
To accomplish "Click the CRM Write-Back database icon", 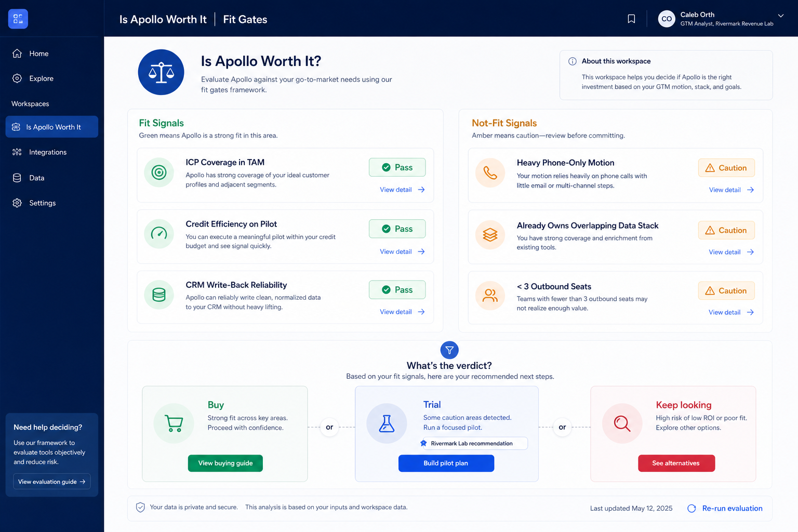I will pos(159,295).
